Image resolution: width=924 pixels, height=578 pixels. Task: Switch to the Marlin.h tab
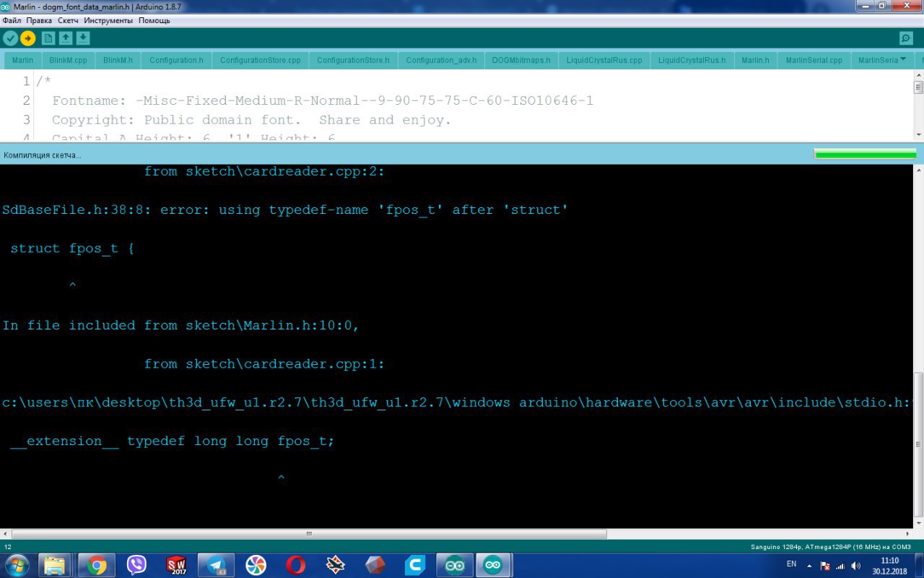755,60
